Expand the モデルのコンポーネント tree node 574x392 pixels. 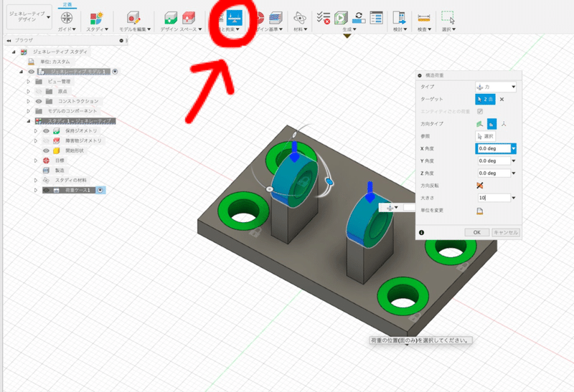tap(28, 111)
